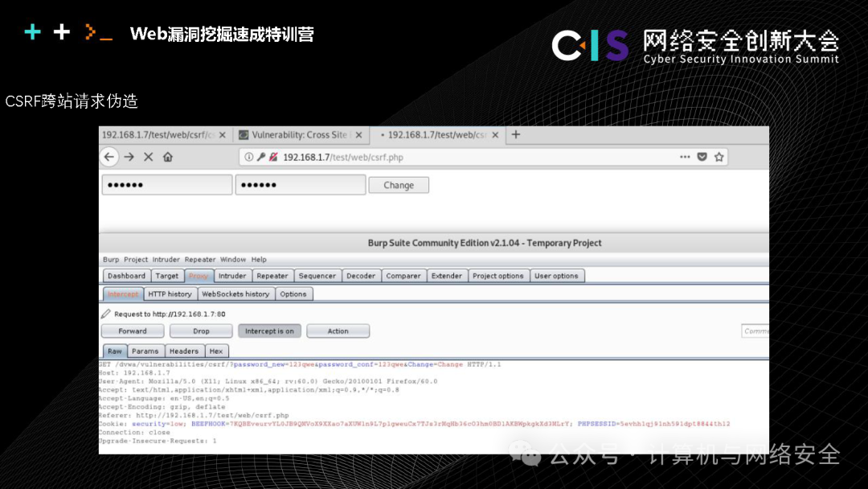
Task: Switch to the Dashboard tab
Action: pyautogui.click(x=127, y=276)
